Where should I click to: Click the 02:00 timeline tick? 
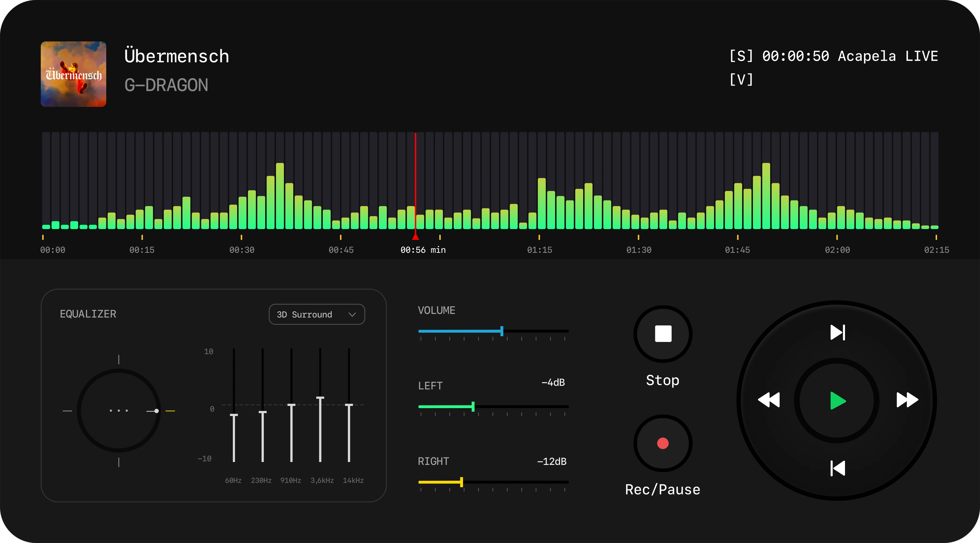tap(837, 237)
